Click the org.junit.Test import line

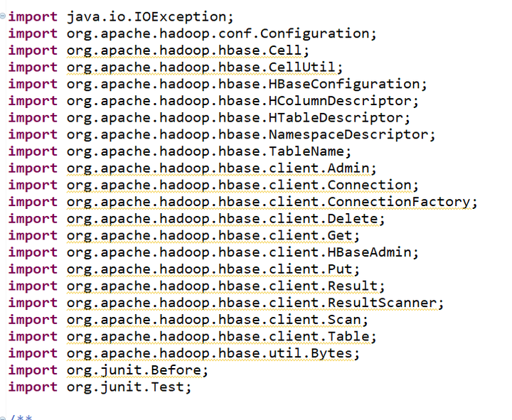(129, 387)
